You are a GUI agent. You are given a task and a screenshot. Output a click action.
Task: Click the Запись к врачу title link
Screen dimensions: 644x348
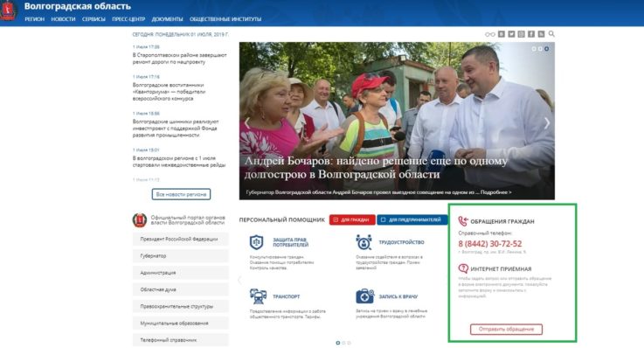pyautogui.click(x=398, y=296)
